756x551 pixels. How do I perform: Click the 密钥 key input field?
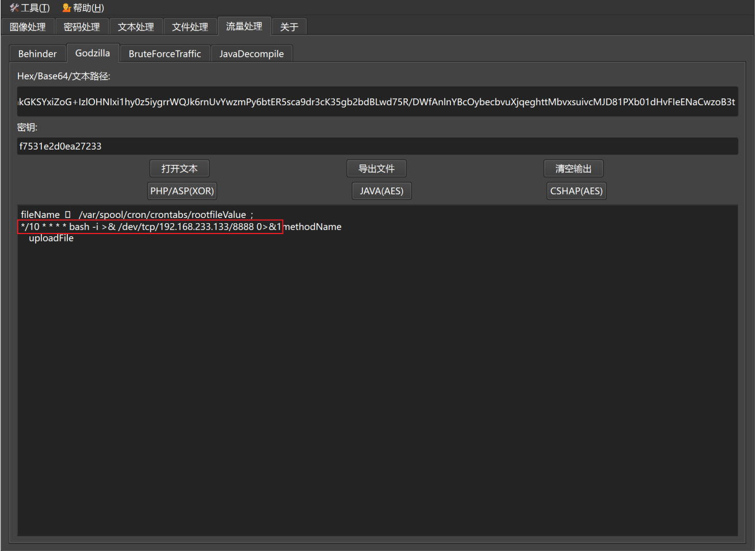(x=377, y=146)
